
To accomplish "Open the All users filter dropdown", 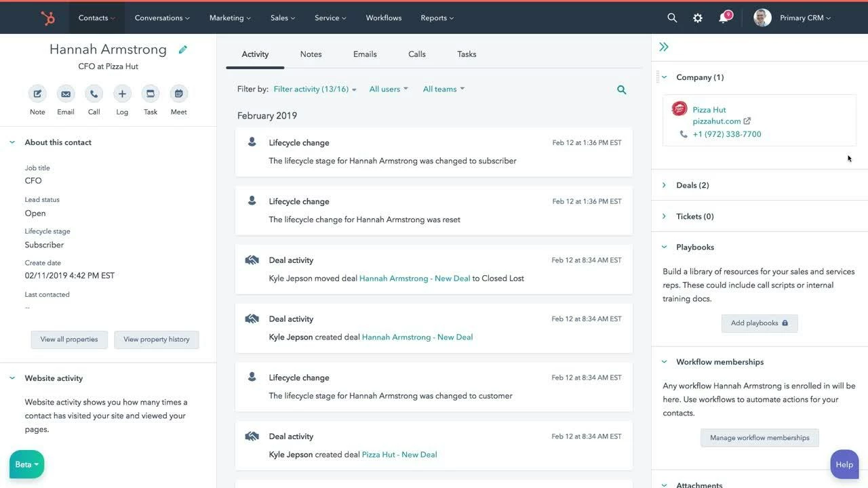I will point(389,89).
